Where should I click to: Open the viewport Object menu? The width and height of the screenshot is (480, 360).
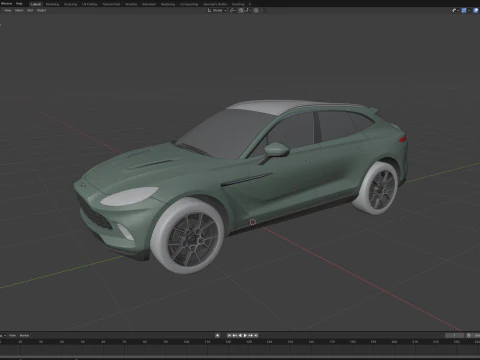point(41,10)
